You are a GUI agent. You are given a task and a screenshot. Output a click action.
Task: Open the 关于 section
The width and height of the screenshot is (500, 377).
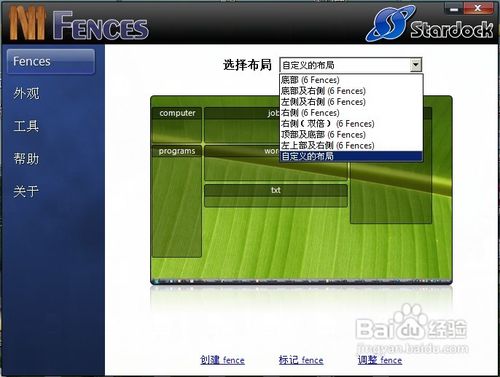(26, 191)
